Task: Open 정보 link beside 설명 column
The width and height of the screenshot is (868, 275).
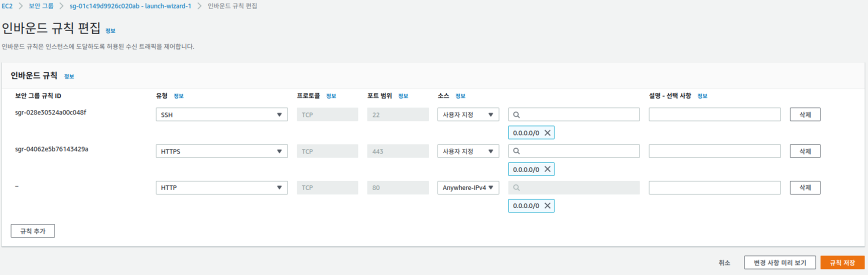Action: click(x=702, y=96)
